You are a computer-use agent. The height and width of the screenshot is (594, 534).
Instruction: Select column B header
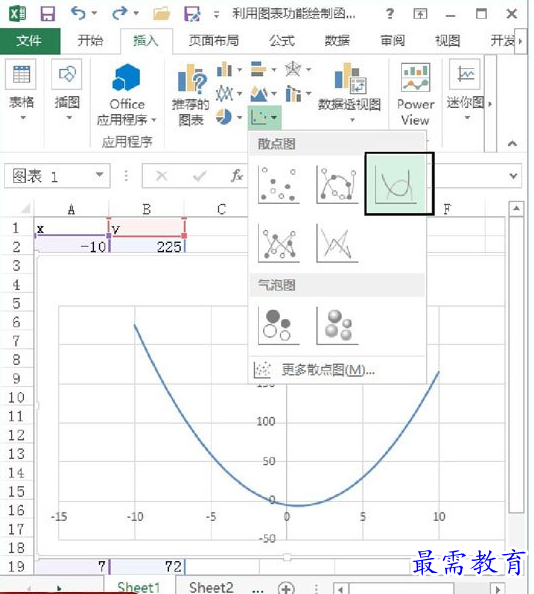coord(147,209)
